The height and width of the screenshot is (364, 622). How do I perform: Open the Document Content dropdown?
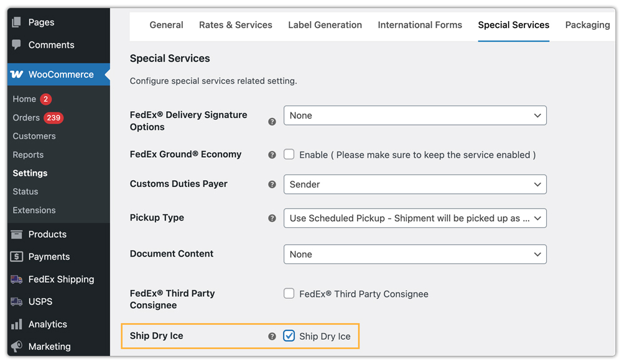(415, 254)
